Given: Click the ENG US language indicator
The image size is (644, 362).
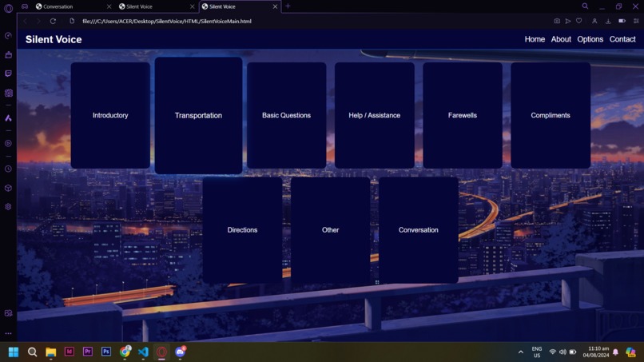Looking at the screenshot, I should 537,352.
